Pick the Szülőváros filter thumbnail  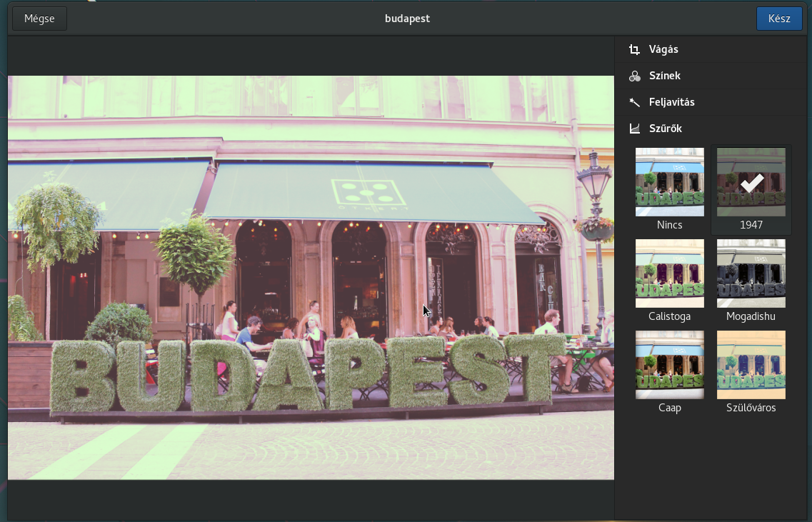751,365
